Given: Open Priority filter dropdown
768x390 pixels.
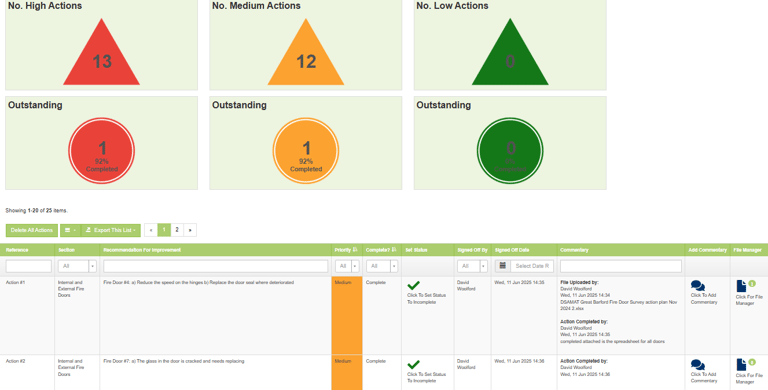Looking at the screenshot, I should pos(347,266).
